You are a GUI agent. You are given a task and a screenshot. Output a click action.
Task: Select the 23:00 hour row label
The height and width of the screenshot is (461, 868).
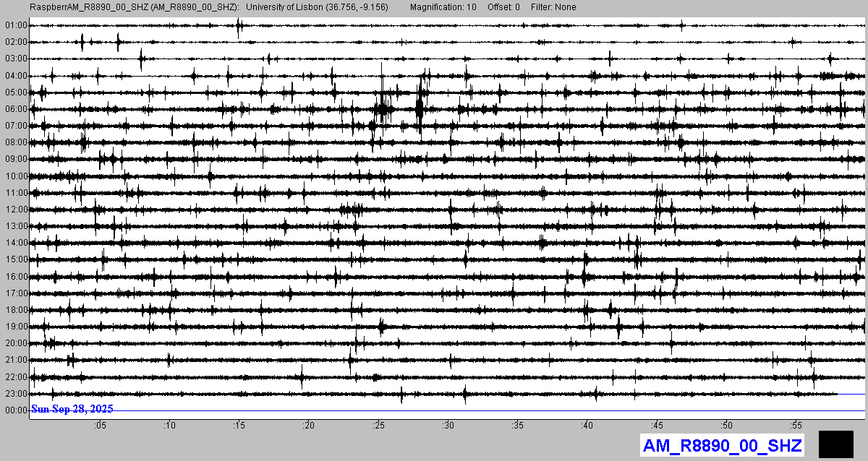16,394
